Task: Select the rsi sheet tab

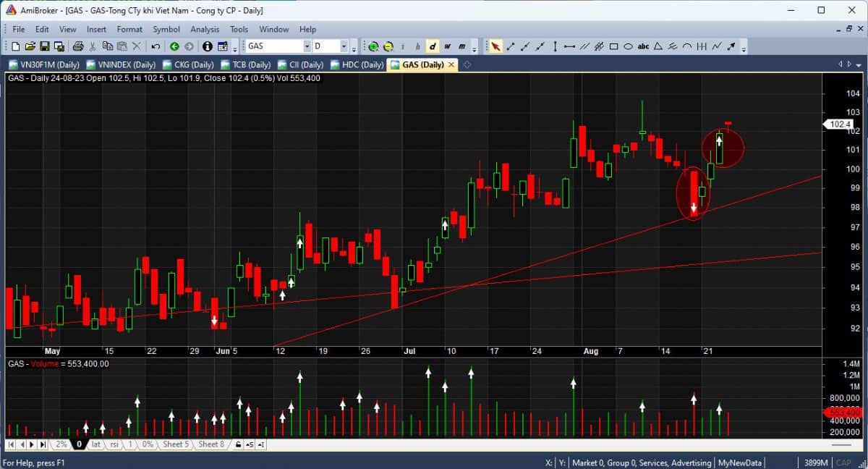Action: point(114,444)
